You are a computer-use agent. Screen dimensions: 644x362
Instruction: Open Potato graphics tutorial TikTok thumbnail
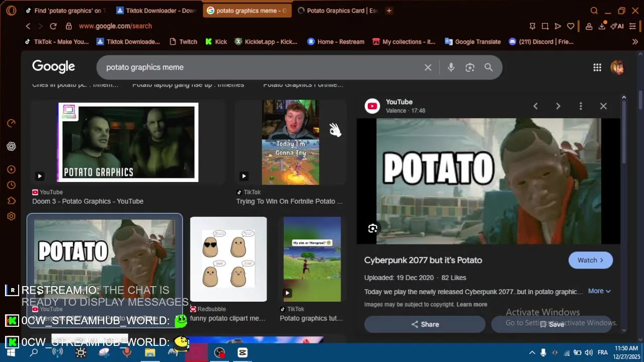tap(312, 259)
